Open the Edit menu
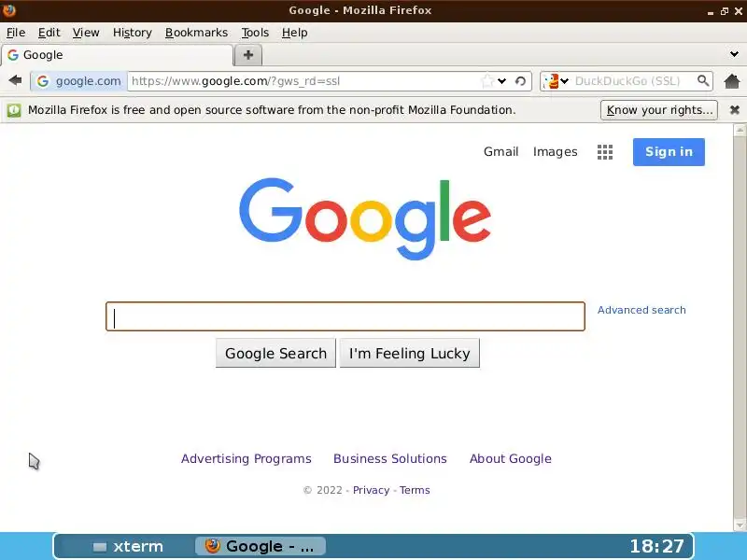Image resolution: width=747 pixels, height=560 pixels. coord(49,33)
